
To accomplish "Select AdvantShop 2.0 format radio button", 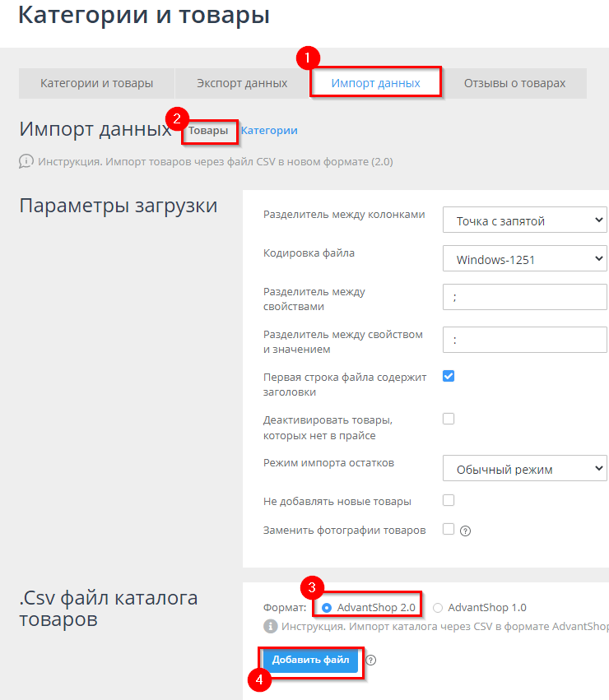I will (x=328, y=608).
